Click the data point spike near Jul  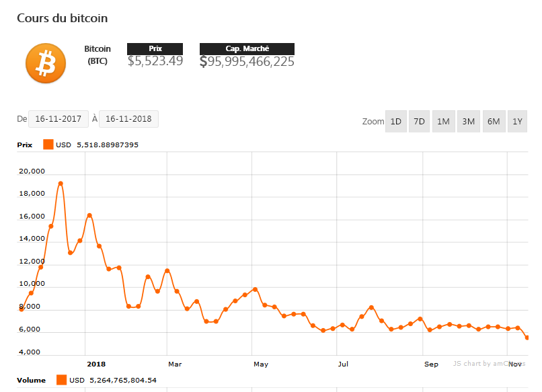(371, 307)
